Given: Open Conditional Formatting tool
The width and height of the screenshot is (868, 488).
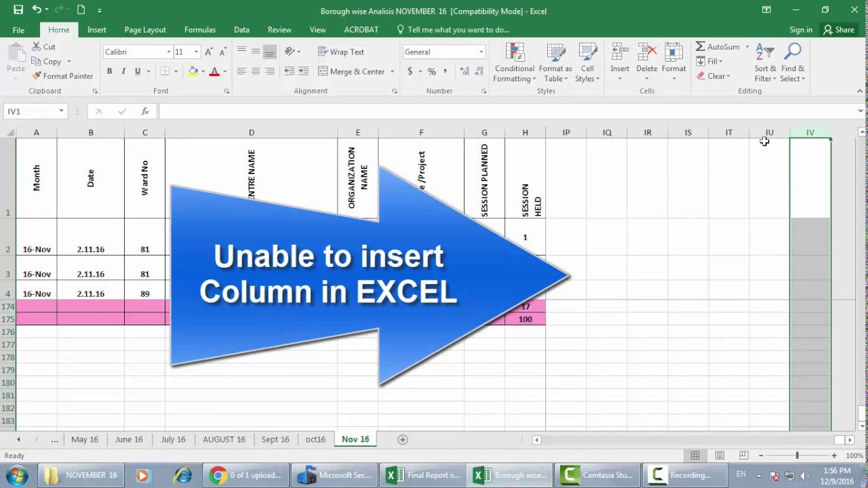Looking at the screenshot, I should pyautogui.click(x=515, y=63).
